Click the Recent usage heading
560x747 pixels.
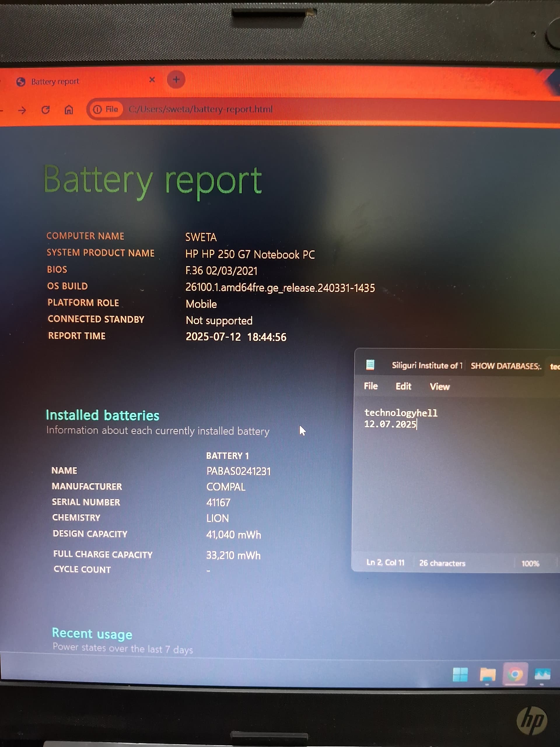point(92,634)
